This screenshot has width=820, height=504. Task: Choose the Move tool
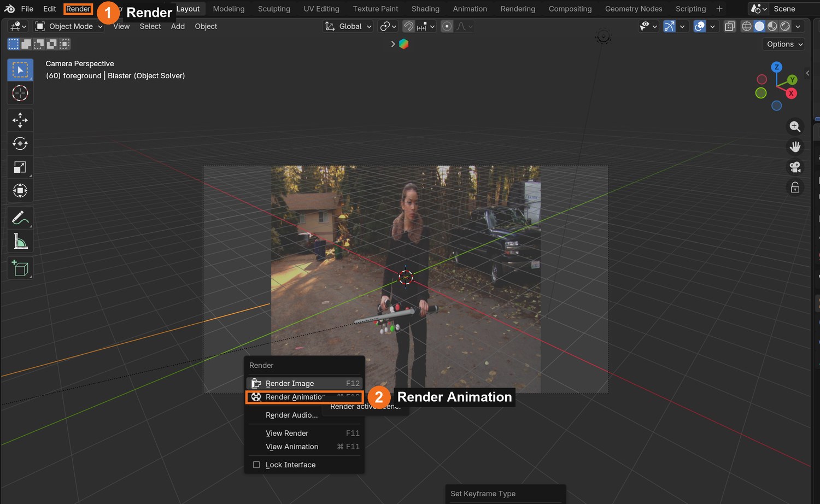coord(20,120)
